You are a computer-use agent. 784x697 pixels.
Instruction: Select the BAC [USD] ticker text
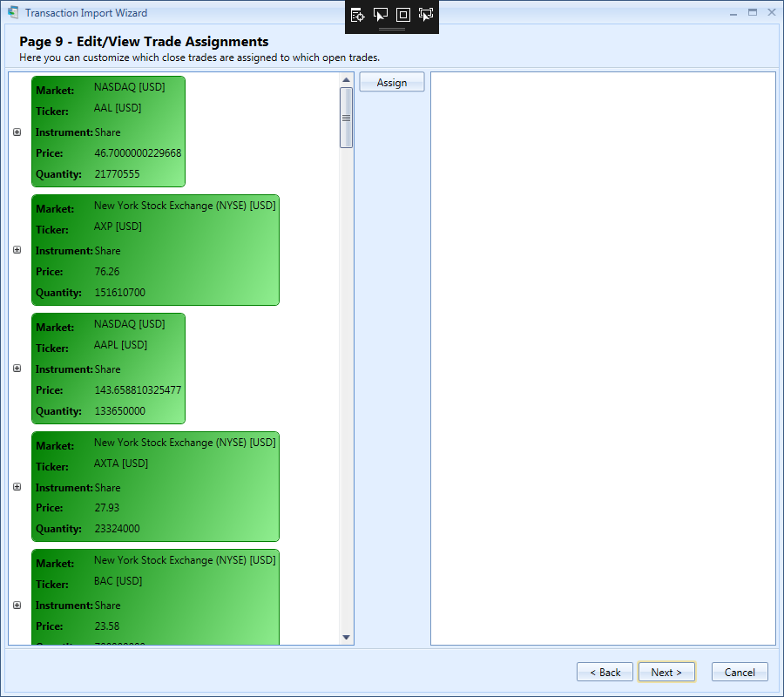118,581
